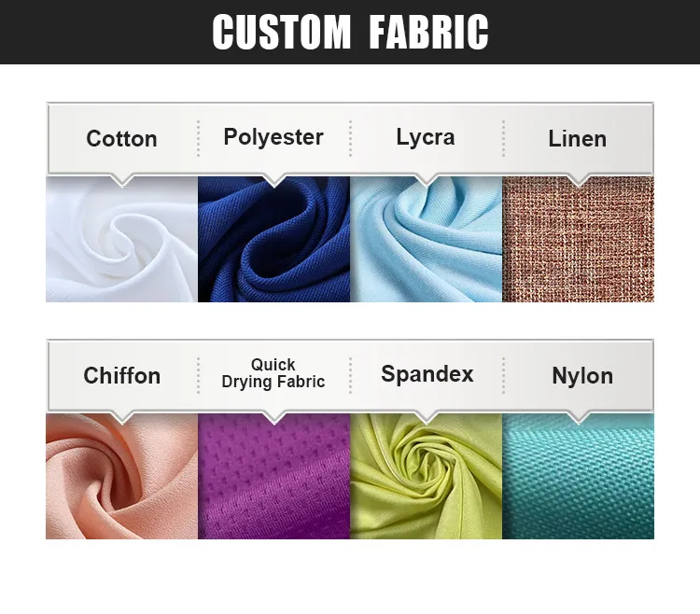Select the Polyester label tab

point(273,137)
